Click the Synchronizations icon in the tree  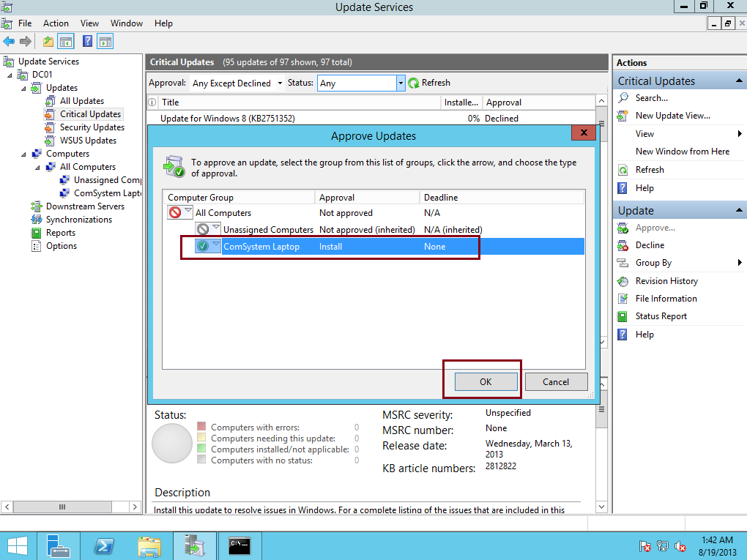(36, 220)
